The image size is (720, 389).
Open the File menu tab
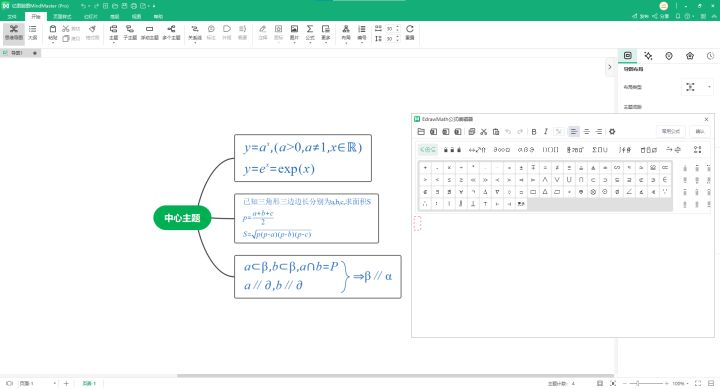click(x=12, y=17)
